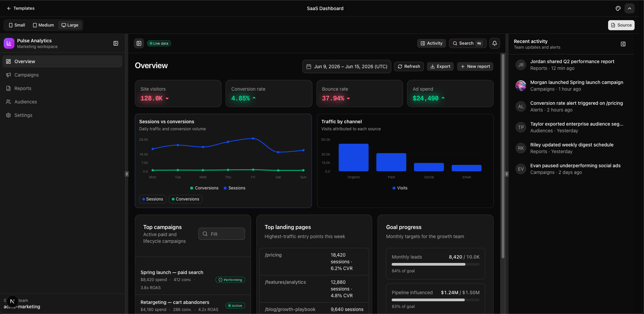This screenshot has height=314, width=644.
Task: Click the Performing status badge
Action: (x=230, y=280)
